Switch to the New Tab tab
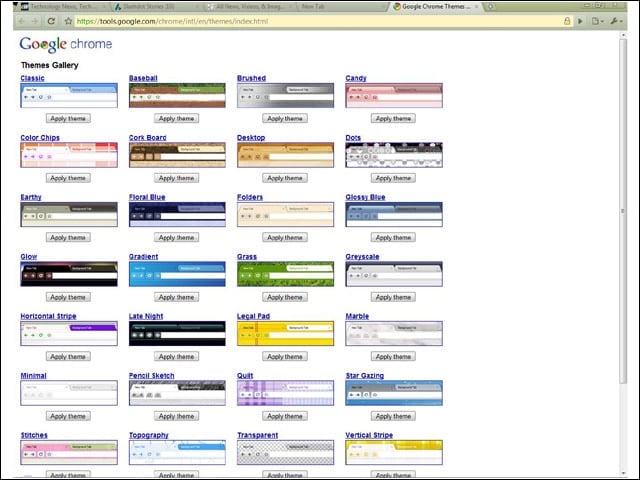The width and height of the screenshot is (640, 480). click(x=343, y=7)
